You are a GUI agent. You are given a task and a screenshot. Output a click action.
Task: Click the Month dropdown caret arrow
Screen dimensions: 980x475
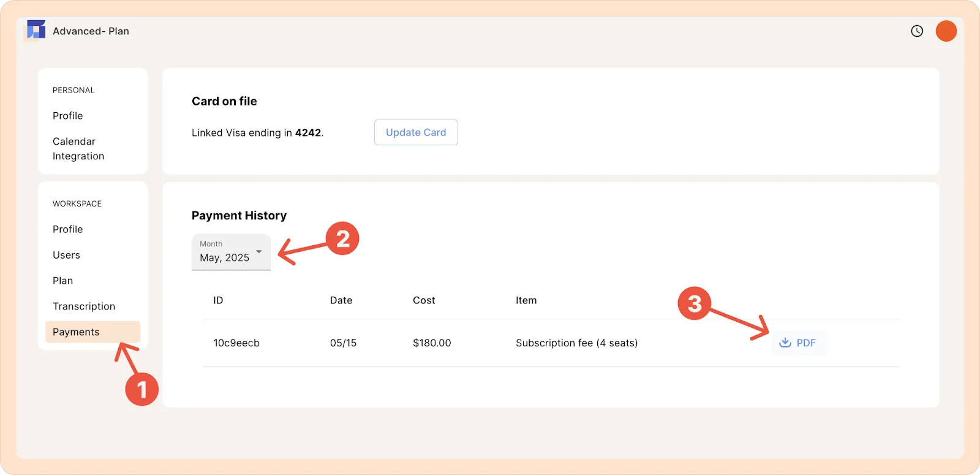[259, 252]
